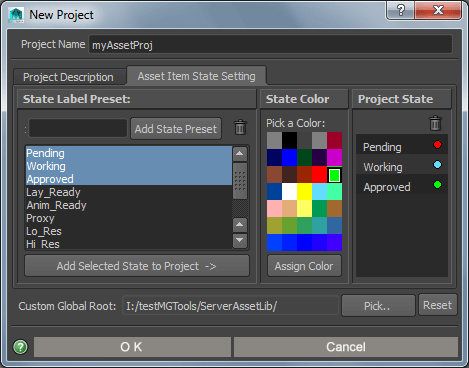Pick the black color swatch
This screenshot has width=469, height=368.
coord(289,140)
